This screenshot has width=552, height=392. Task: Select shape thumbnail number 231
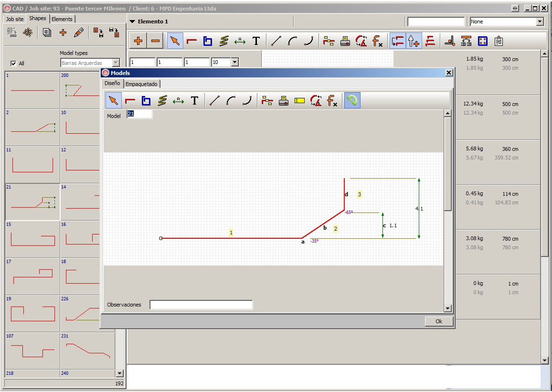(x=88, y=351)
